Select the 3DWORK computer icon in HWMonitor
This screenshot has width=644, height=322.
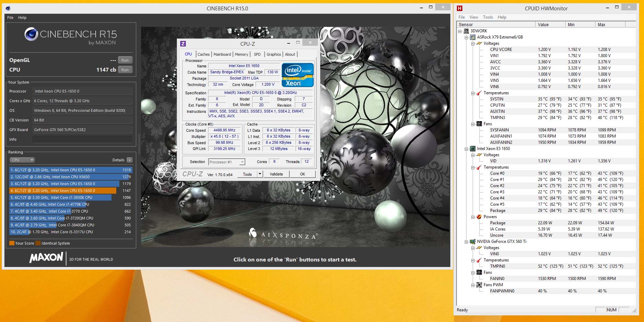tap(466, 31)
